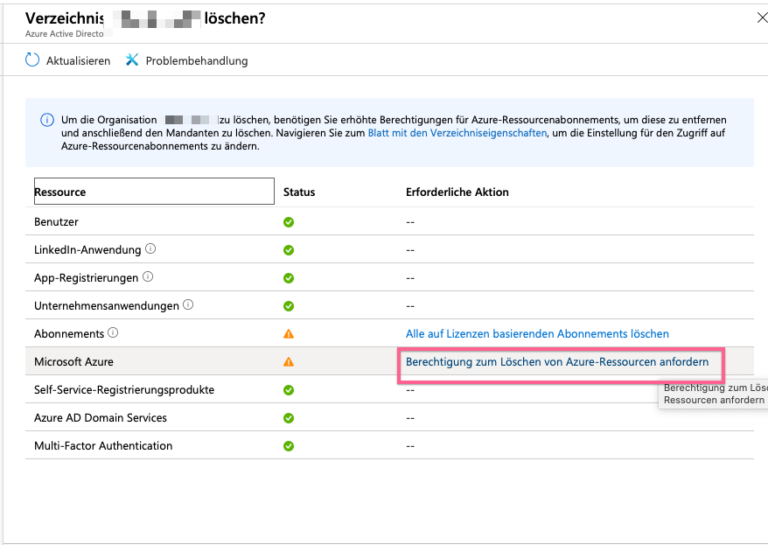Viewport: 768px width, 545px height.
Task: Click info icon next to Abonnements
Action: (113, 333)
